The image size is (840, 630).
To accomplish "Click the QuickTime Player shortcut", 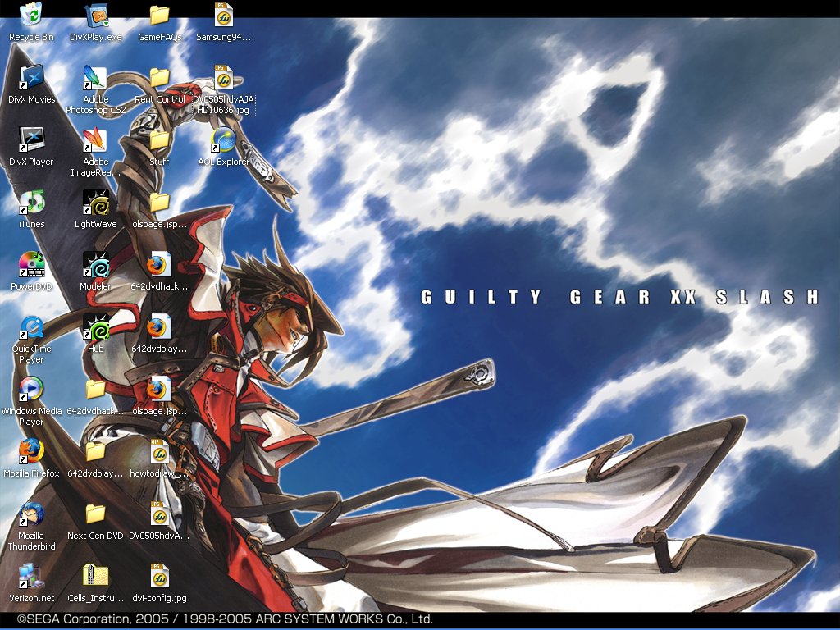I will pyautogui.click(x=32, y=327).
